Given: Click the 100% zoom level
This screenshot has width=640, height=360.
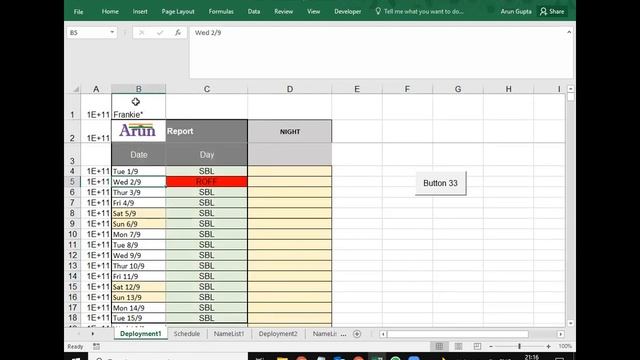Looking at the screenshot, I should click(565, 346).
